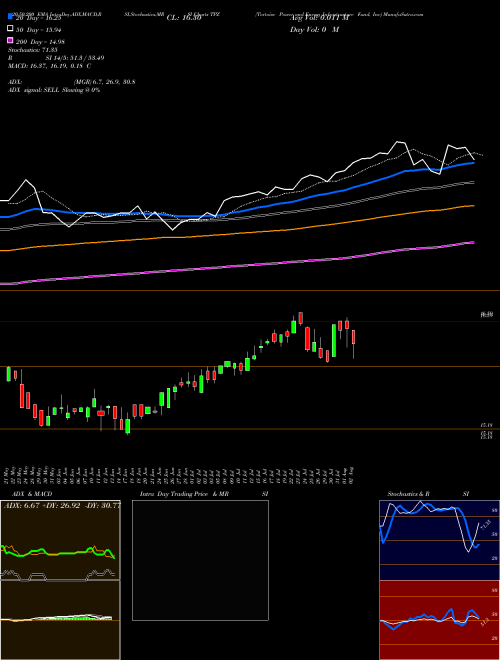Click the 'MACD: 16.37, 16.19, 0.18 C' line

click(49, 66)
